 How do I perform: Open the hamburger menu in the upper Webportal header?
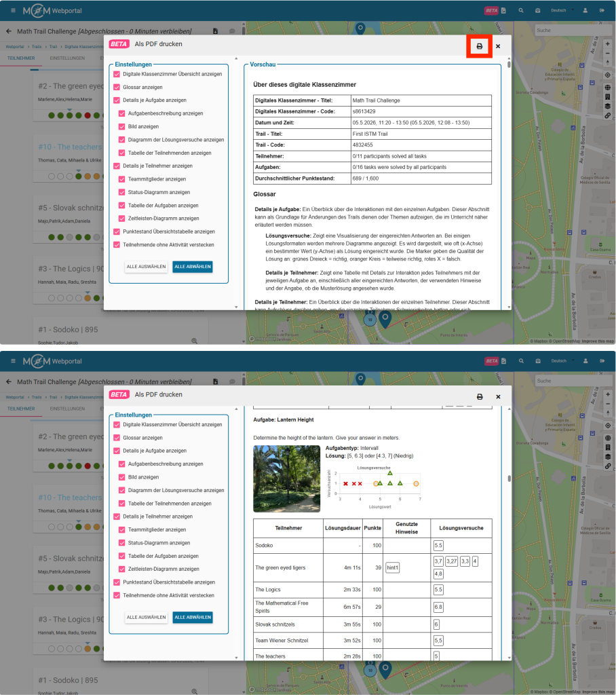14,10
